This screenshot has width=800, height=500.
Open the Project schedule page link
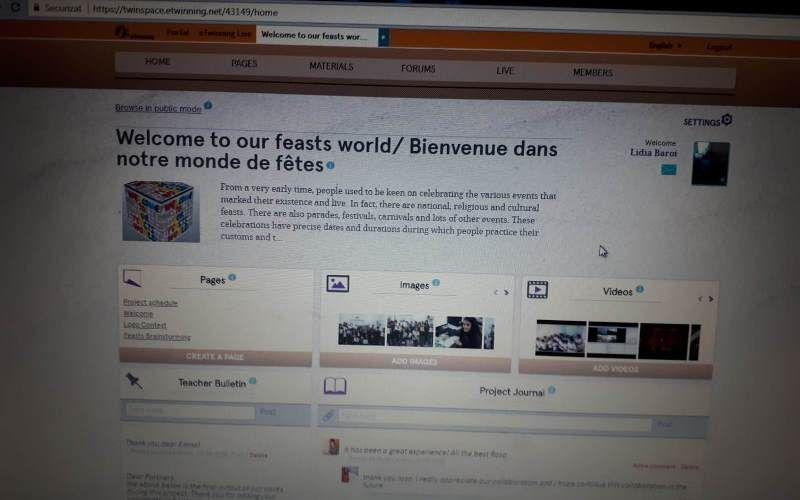[150, 302]
